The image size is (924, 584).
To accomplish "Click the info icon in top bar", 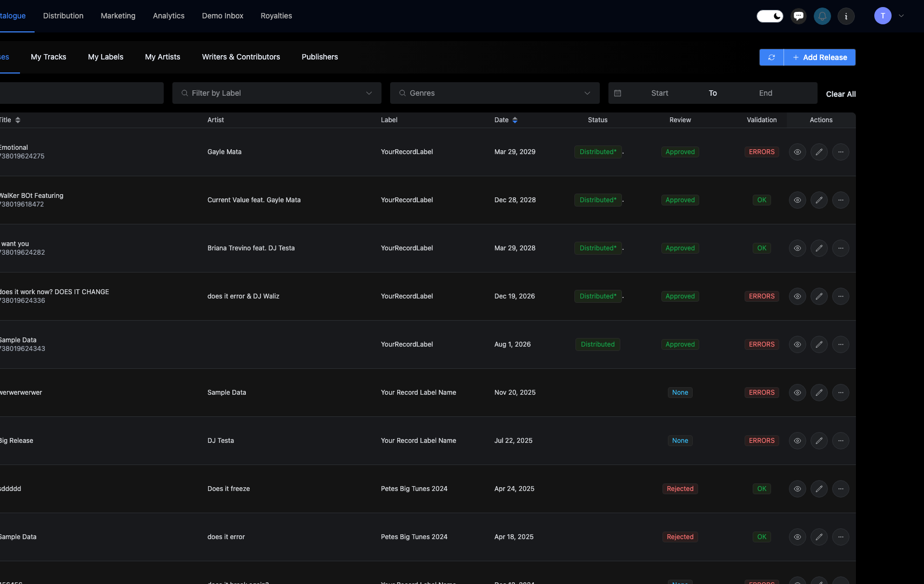I will [845, 16].
